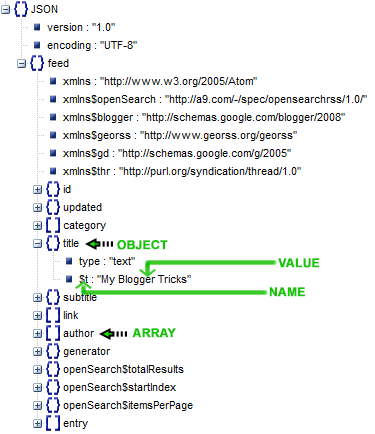Select the updated node label

click(83, 207)
